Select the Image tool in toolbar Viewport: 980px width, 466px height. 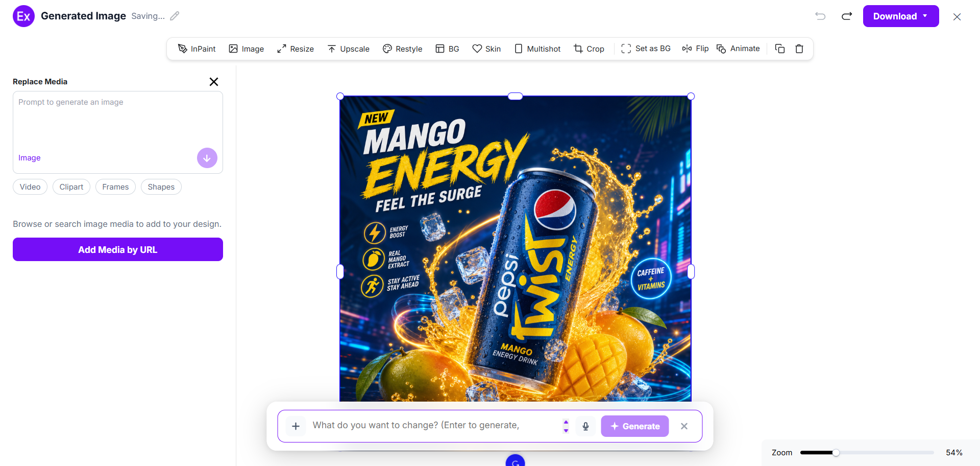246,49
